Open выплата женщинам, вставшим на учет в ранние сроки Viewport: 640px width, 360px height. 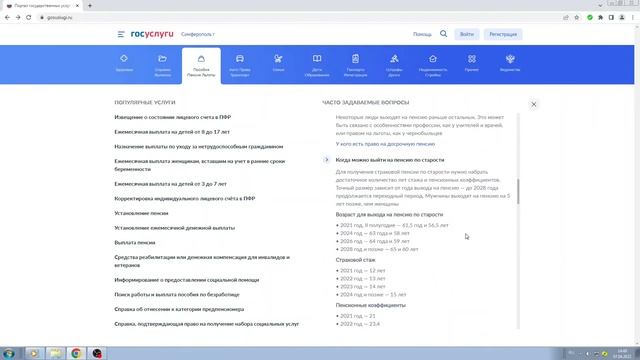(x=200, y=165)
